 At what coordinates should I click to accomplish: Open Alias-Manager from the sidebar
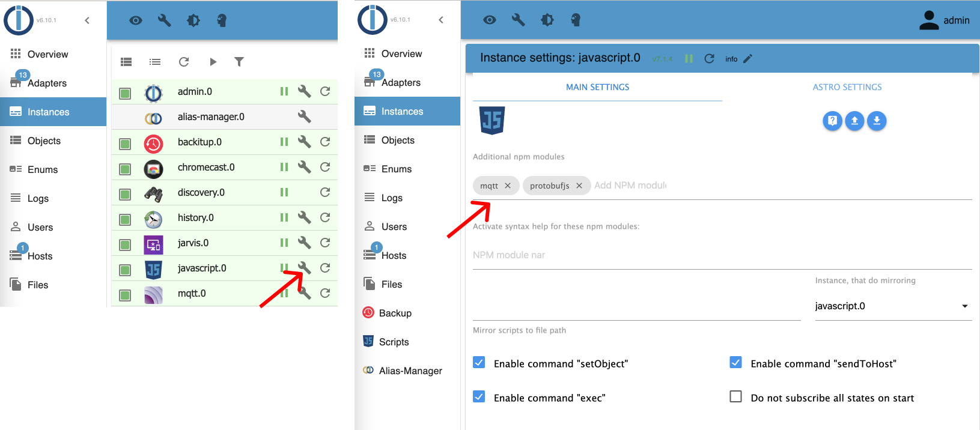410,371
